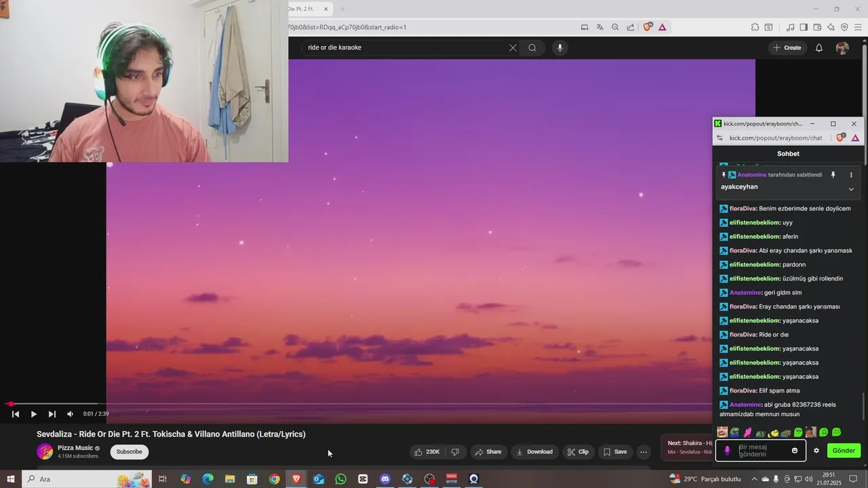This screenshot has height=488, width=868.
Task: Expand pinned message chevron in Kick chat
Action: click(851, 189)
